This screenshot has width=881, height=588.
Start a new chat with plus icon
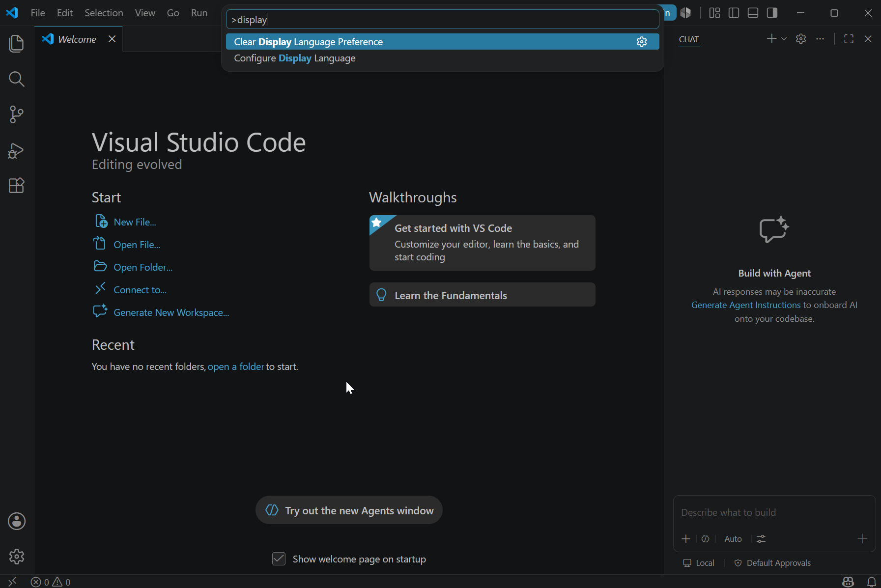(x=771, y=39)
